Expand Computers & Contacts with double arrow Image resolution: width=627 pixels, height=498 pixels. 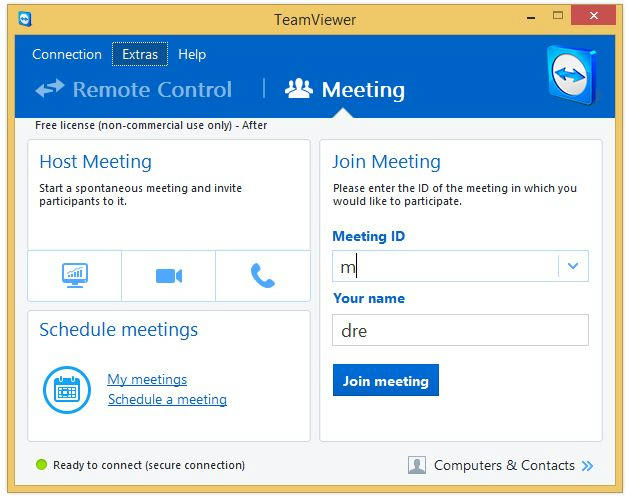point(587,466)
